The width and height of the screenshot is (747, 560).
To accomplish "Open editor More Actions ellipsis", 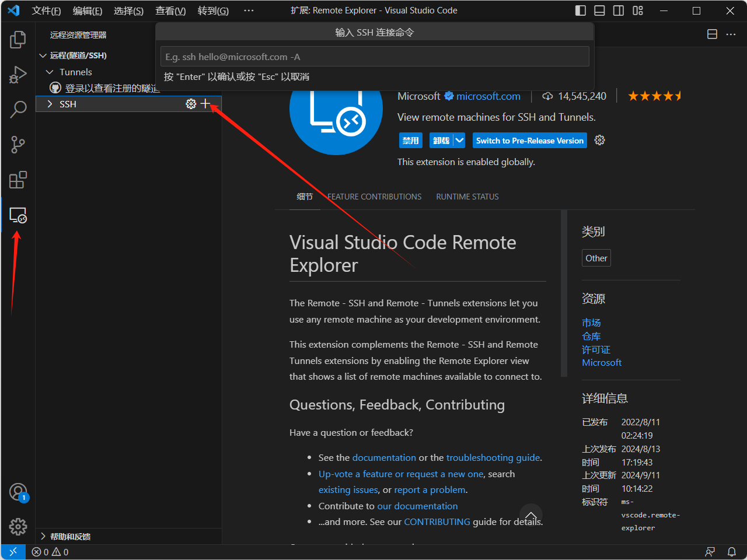I will point(731,34).
